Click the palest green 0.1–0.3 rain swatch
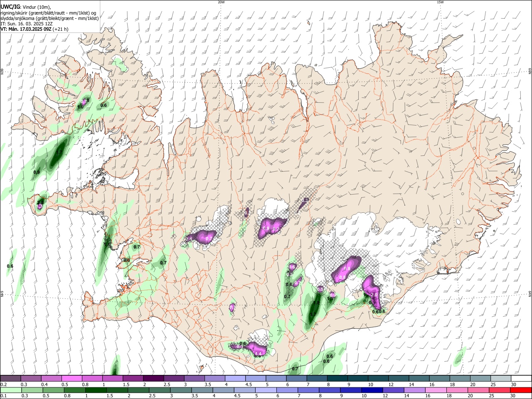532x399 pixels. click(x=11, y=390)
